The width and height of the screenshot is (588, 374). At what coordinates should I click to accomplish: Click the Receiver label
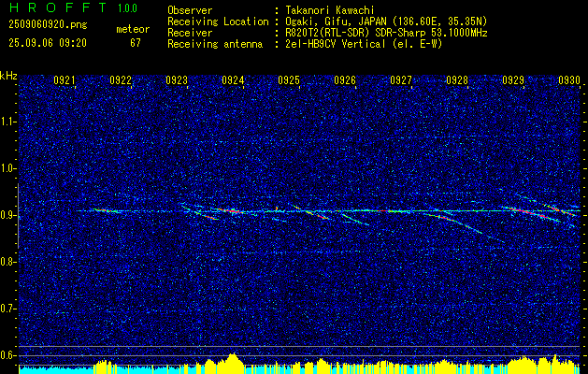point(190,33)
